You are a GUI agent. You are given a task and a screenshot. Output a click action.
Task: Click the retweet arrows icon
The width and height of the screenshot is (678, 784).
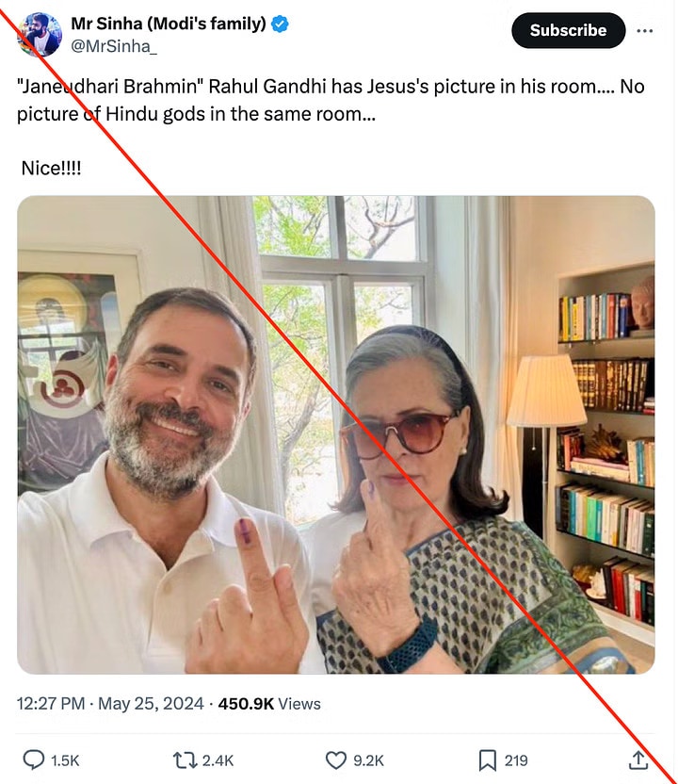183,760
